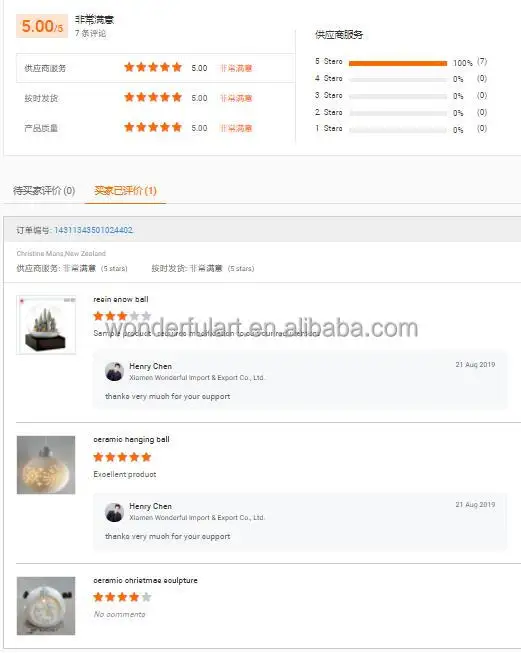Viewport: 521px width, 653px height.
Task: Click the ceramic hanging ball product title
Action: pyautogui.click(x=131, y=439)
